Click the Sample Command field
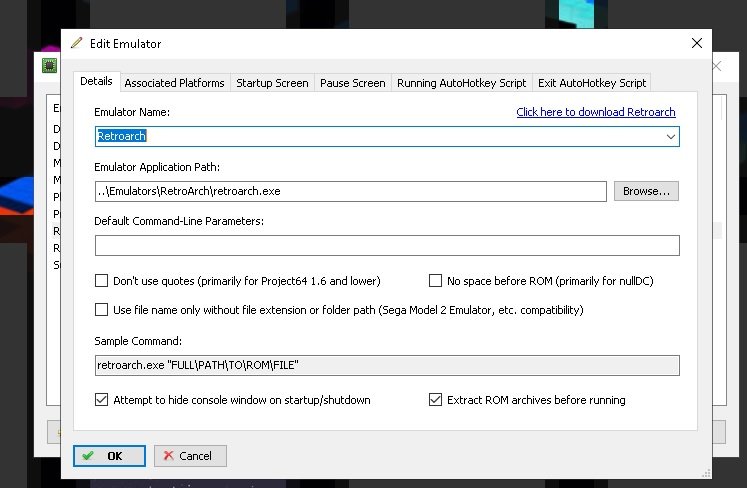 [387, 366]
